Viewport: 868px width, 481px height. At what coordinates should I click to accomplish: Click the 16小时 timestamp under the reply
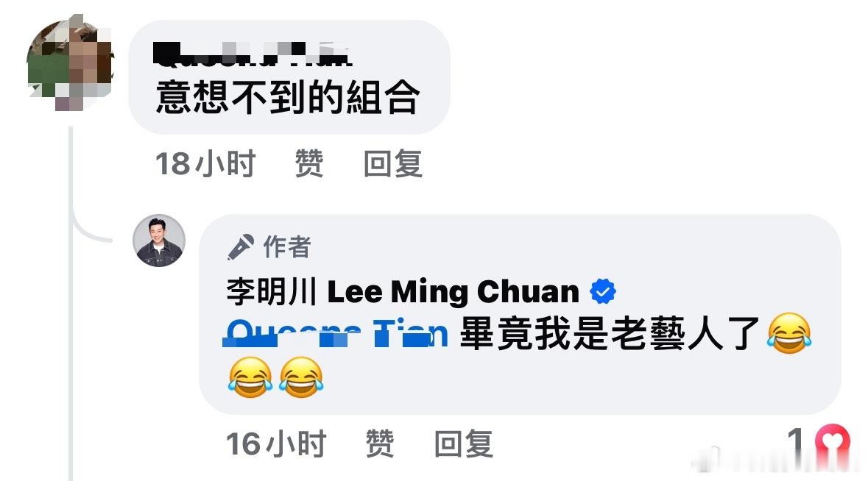[x=276, y=444]
